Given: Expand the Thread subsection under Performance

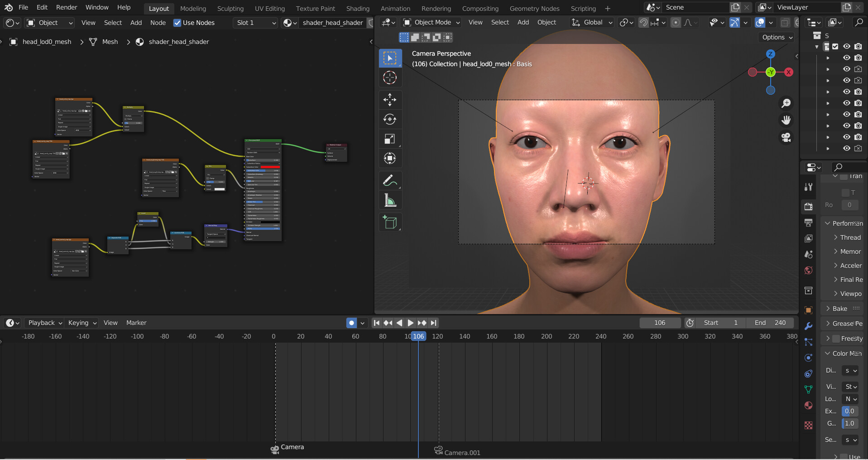Looking at the screenshot, I should pos(849,237).
